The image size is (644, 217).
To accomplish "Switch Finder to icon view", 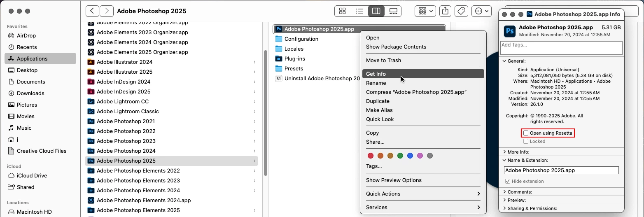I will pyautogui.click(x=343, y=11).
